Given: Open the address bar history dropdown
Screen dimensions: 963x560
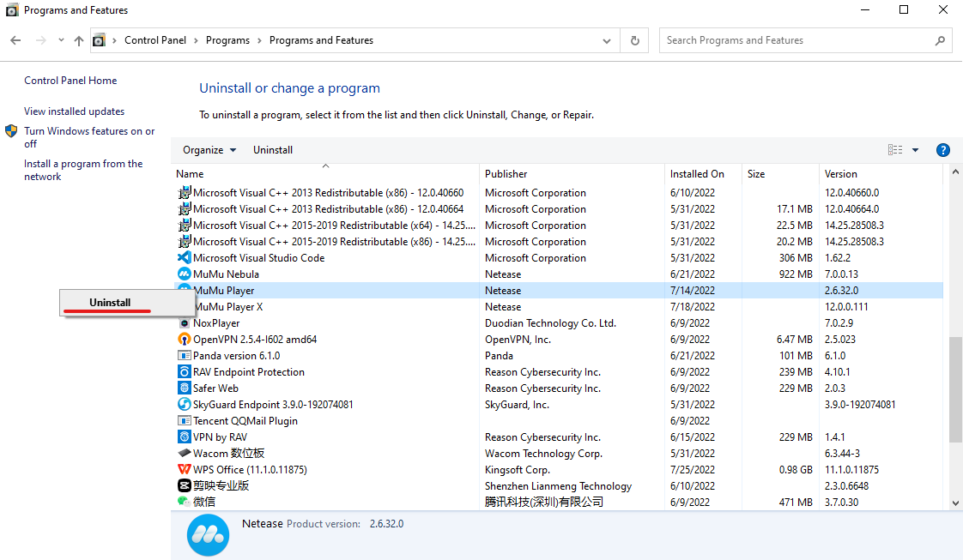Looking at the screenshot, I should (607, 41).
